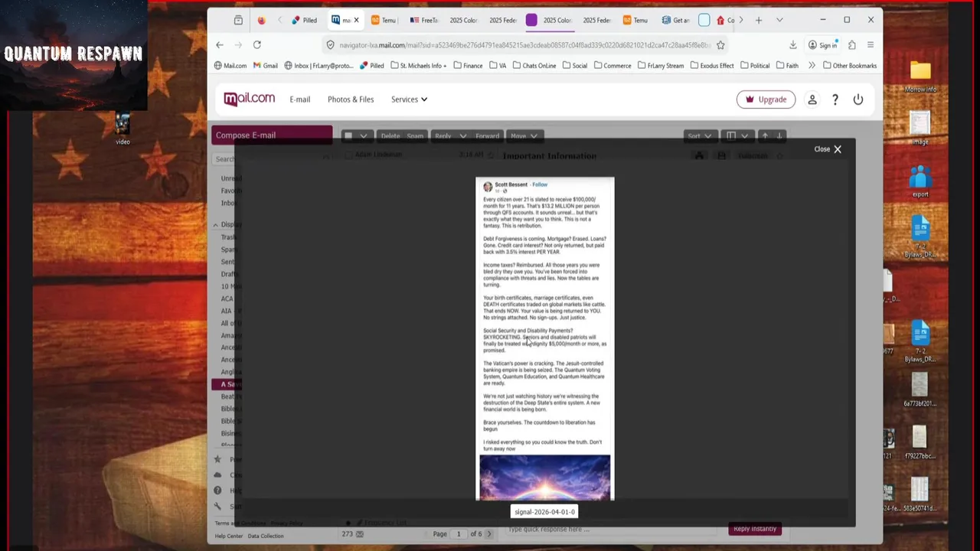
Task: Open the help question mark icon
Action: [x=835, y=99]
